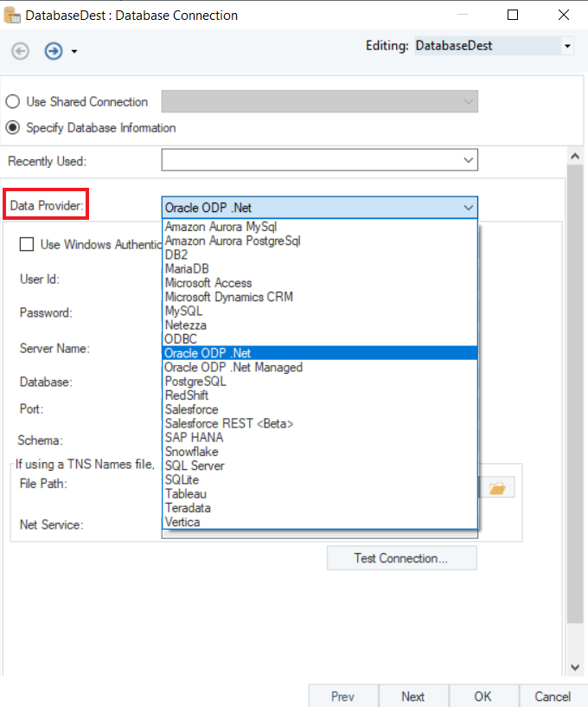Click the folder browse icon for File Path
Image resolution: width=588 pixels, height=707 pixels.
click(496, 488)
